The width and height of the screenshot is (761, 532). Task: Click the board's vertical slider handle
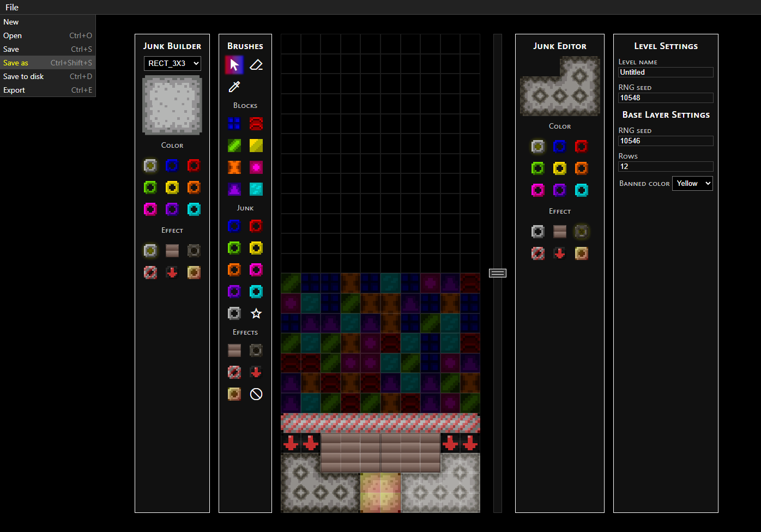[x=498, y=273]
